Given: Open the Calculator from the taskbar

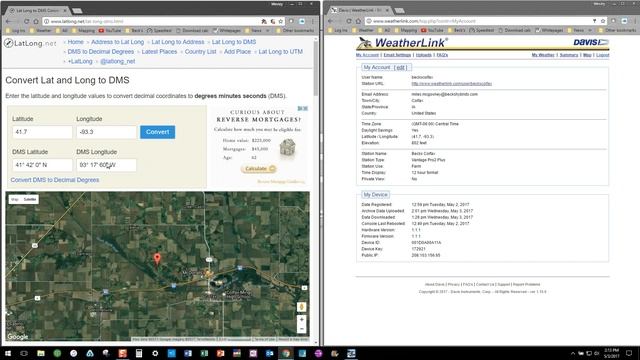Looking at the screenshot, I should tap(139, 353).
